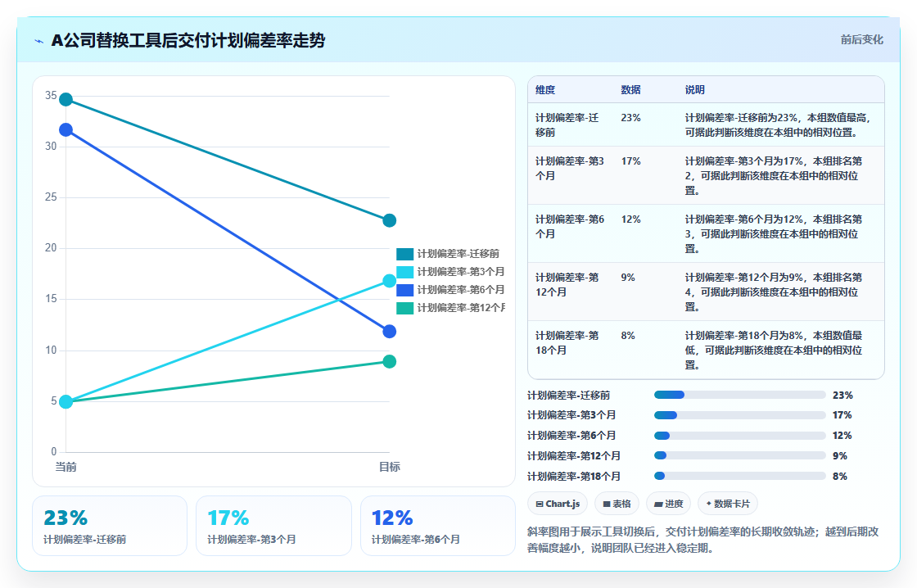
Task: Click the 8% value beside the progress bar
Action: coord(840,477)
